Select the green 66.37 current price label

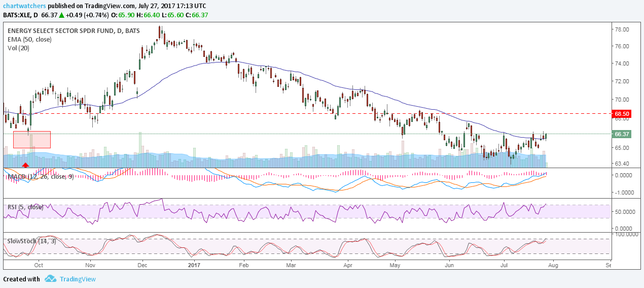click(x=622, y=134)
